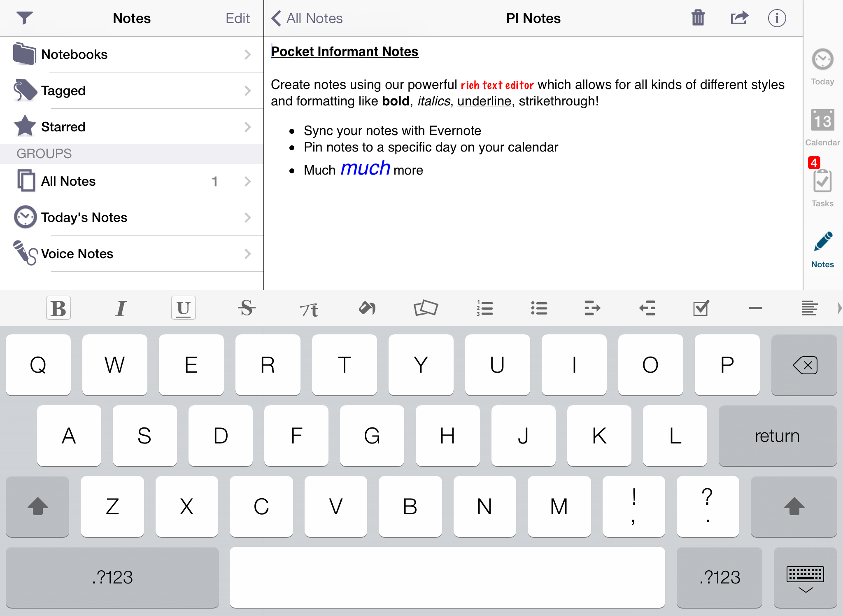Click the Tagged tag icon
The height and width of the screenshot is (616, 843).
point(25,90)
